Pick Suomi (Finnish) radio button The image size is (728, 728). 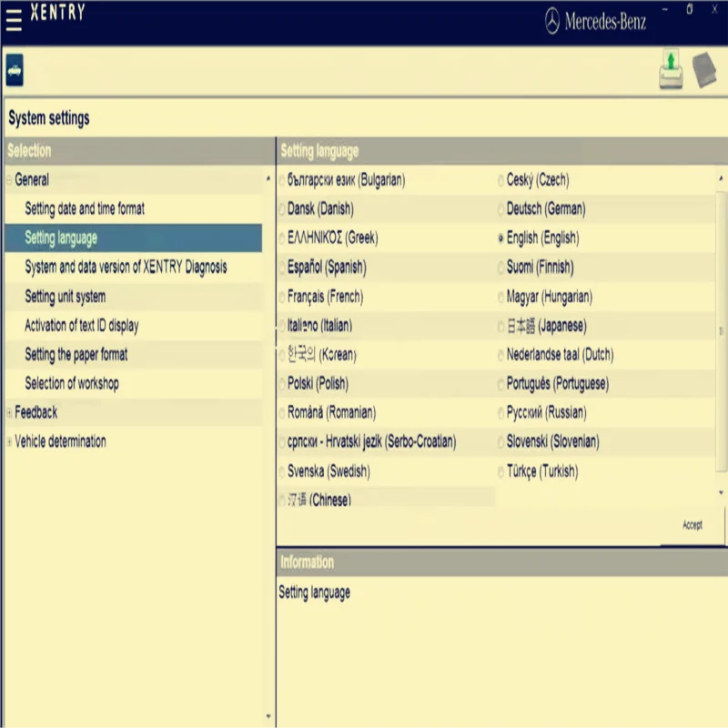pyautogui.click(x=501, y=268)
